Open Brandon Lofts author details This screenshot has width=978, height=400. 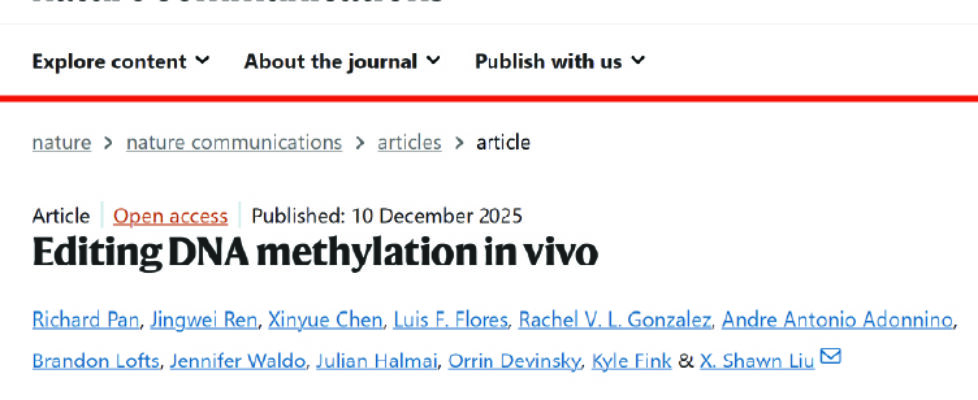tap(95, 360)
